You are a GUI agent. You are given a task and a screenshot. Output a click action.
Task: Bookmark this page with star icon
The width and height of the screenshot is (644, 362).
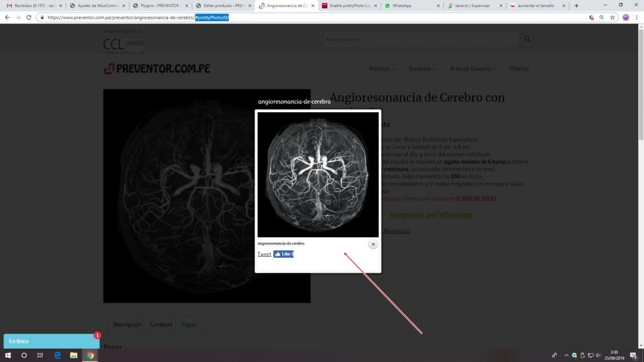[612, 18]
